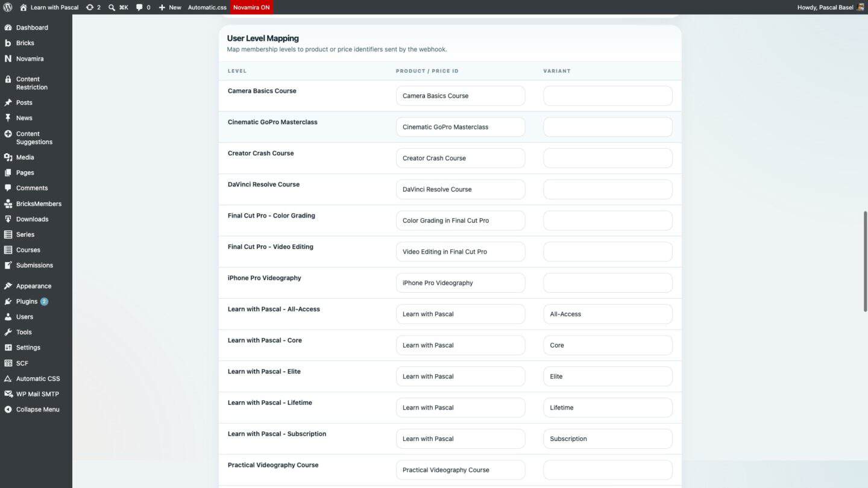Edit the Video Editing in Final Cut Pro field
This screenshot has width=868, height=488.
(x=461, y=252)
